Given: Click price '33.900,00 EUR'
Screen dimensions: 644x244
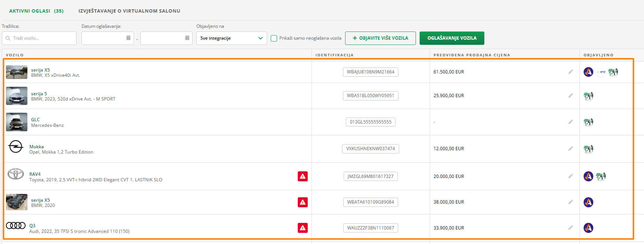Looking at the screenshot, I should 449,228.
